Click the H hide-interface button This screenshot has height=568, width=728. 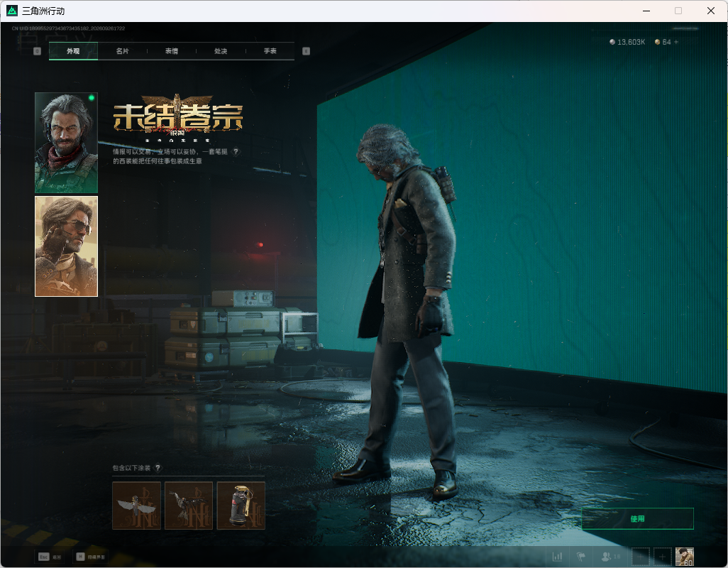pos(91,557)
